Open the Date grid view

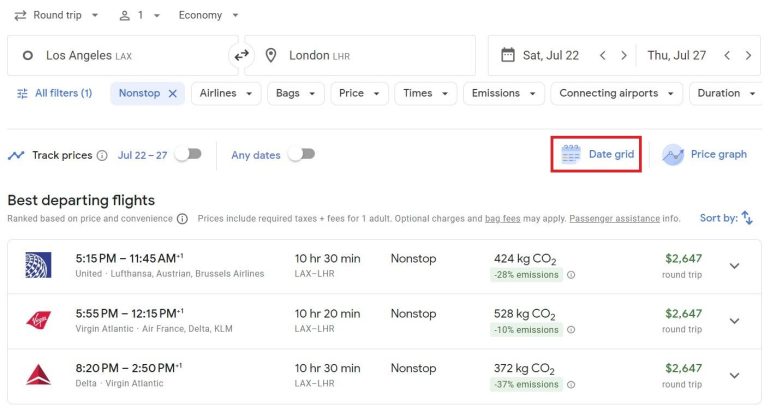[597, 155]
